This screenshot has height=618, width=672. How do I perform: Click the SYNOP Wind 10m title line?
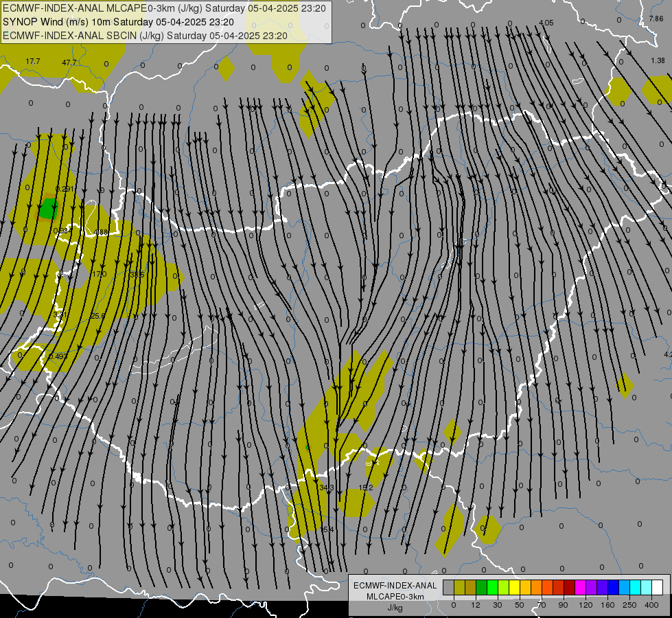point(118,22)
